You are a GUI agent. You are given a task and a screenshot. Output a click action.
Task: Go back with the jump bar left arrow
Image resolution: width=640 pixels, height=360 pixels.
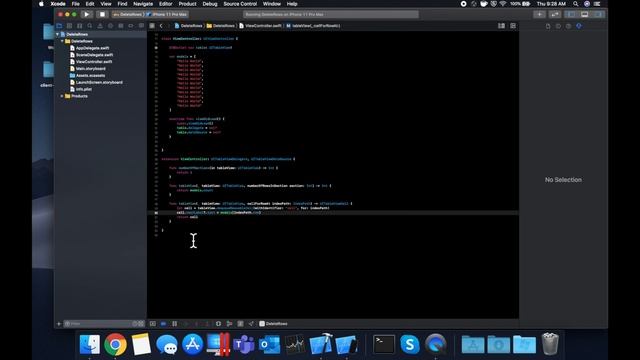click(161, 26)
